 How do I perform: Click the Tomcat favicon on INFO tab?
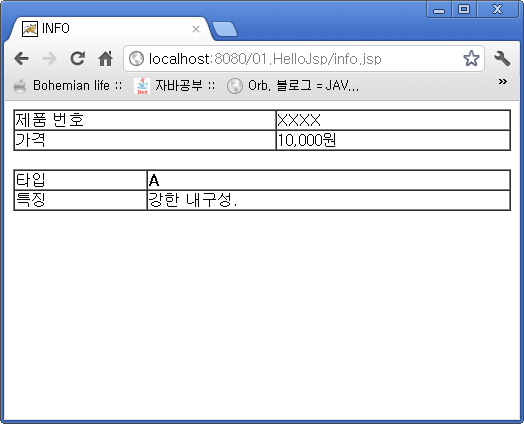[x=30, y=29]
